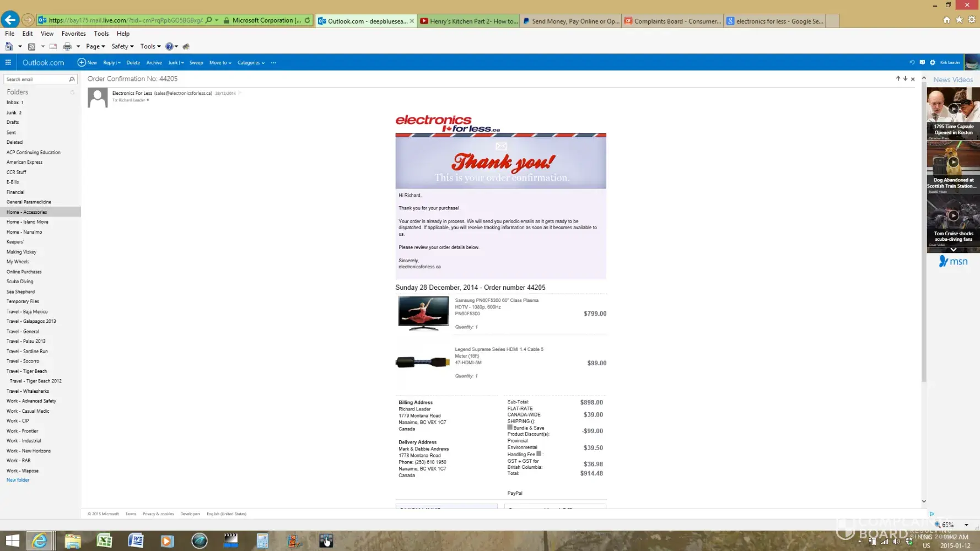Open the Junk folder in sidebar
This screenshot has height=551, width=980.
12,112
